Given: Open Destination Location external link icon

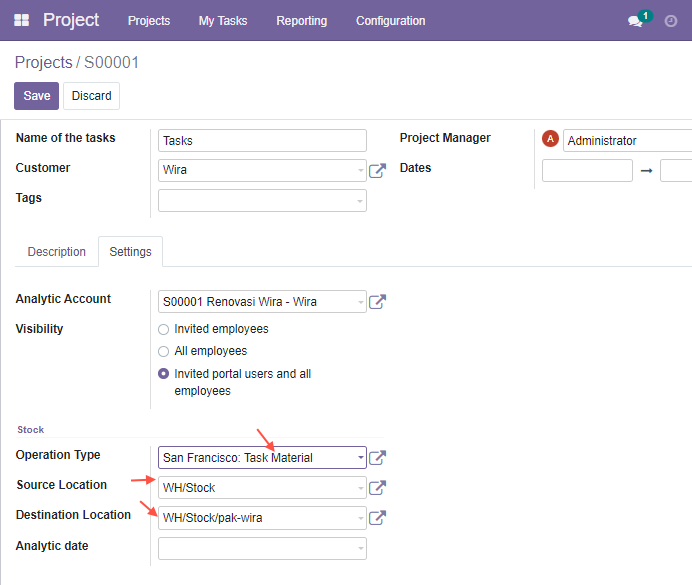Looking at the screenshot, I should click(x=377, y=518).
